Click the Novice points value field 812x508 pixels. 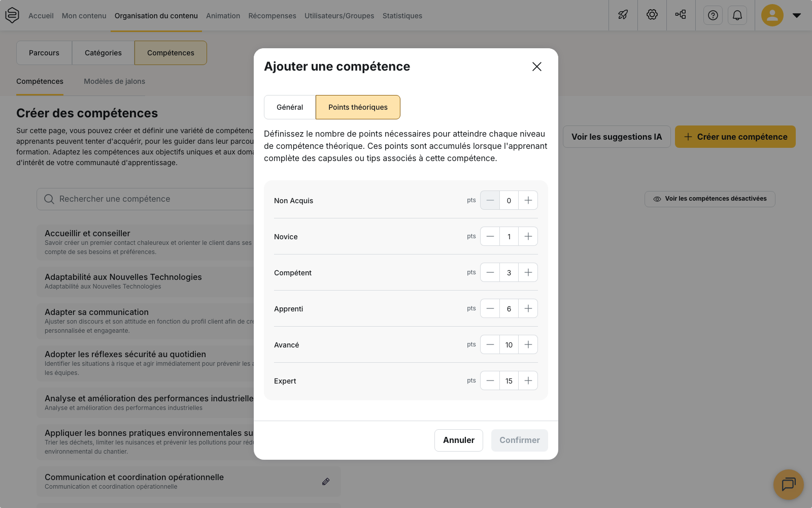(x=509, y=236)
